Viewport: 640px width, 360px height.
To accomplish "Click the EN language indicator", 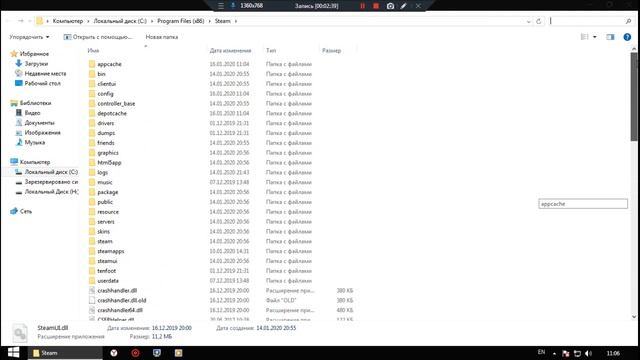I will click(x=541, y=352).
